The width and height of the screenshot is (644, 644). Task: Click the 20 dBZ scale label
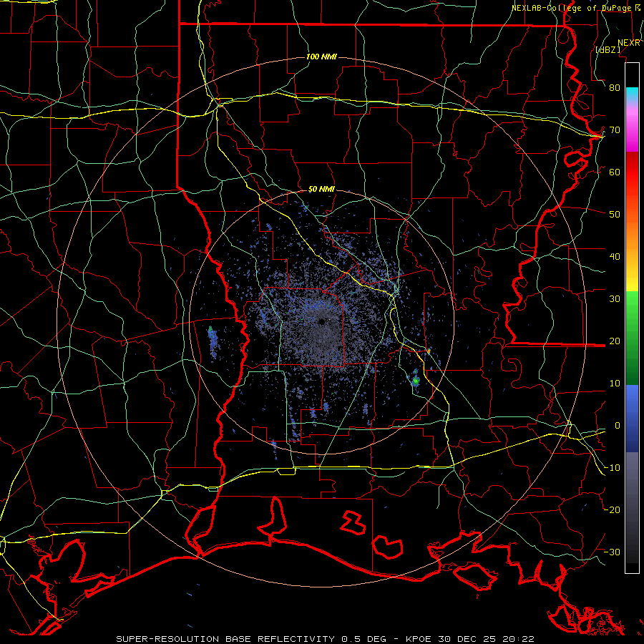[x=615, y=341]
